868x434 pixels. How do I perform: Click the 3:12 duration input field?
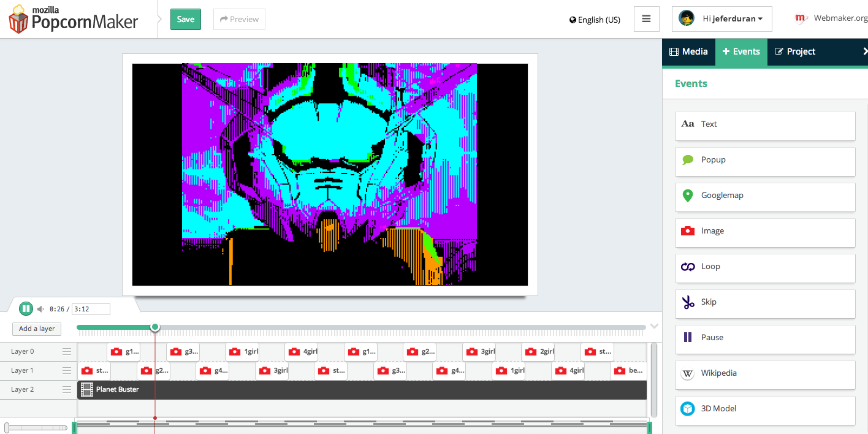[91, 309]
